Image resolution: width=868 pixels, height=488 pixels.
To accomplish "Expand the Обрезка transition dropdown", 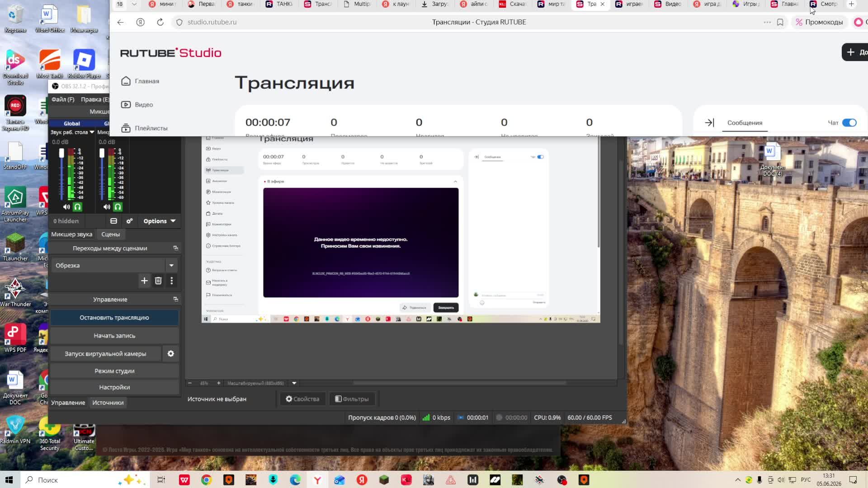I will (171, 266).
